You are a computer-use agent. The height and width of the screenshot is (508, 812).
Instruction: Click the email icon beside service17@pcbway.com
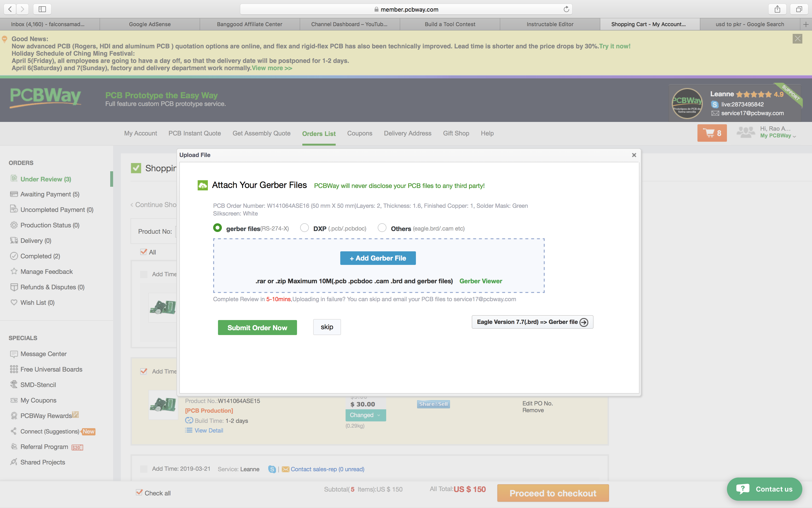(x=715, y=113)
